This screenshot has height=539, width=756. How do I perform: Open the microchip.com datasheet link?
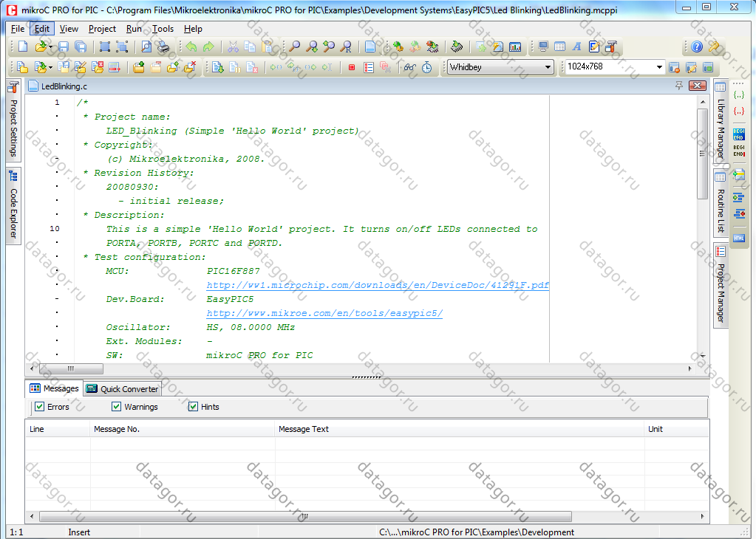click(x=378, y=285)
